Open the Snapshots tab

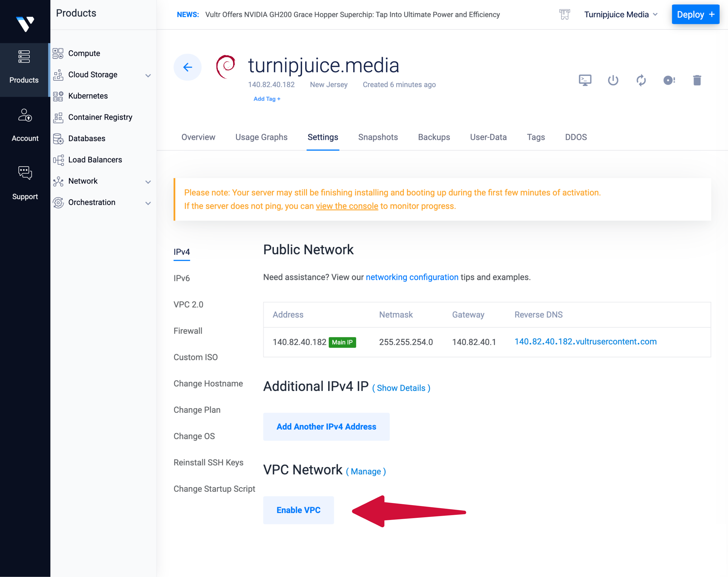[378, 137]
